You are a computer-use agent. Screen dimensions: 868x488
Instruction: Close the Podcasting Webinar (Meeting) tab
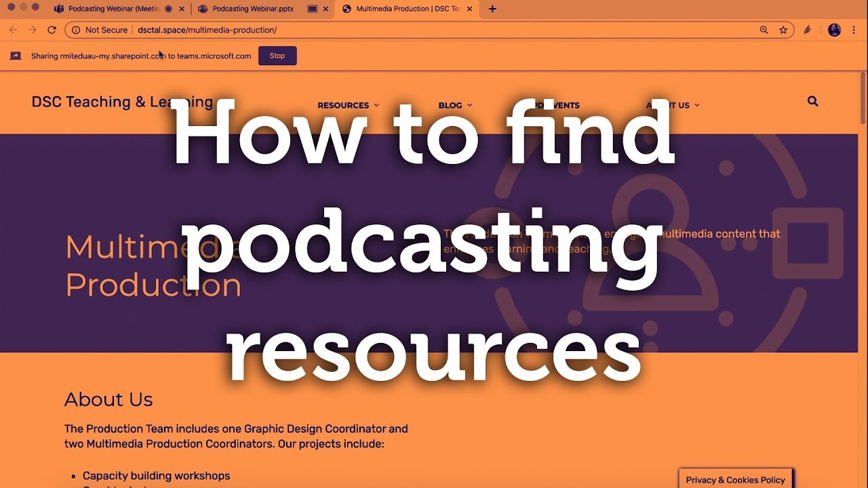pyautogui.click(x=181, y=9)
